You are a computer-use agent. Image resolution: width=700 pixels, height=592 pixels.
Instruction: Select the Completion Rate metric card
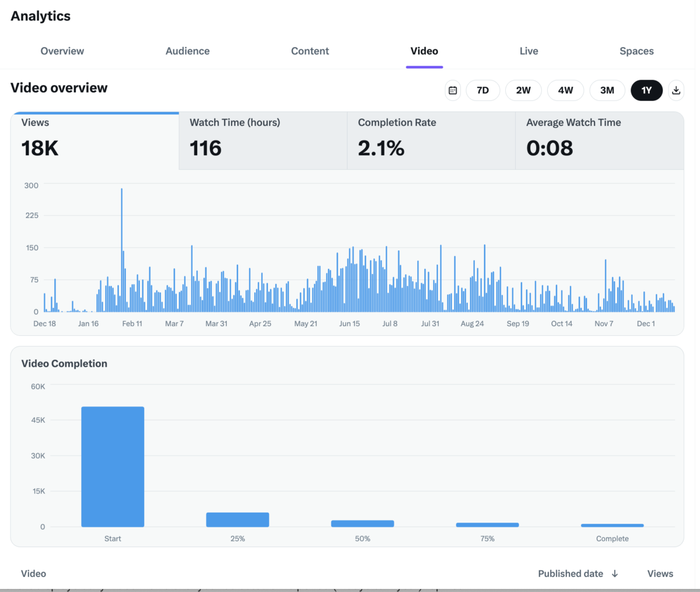(x=430, y=140)
